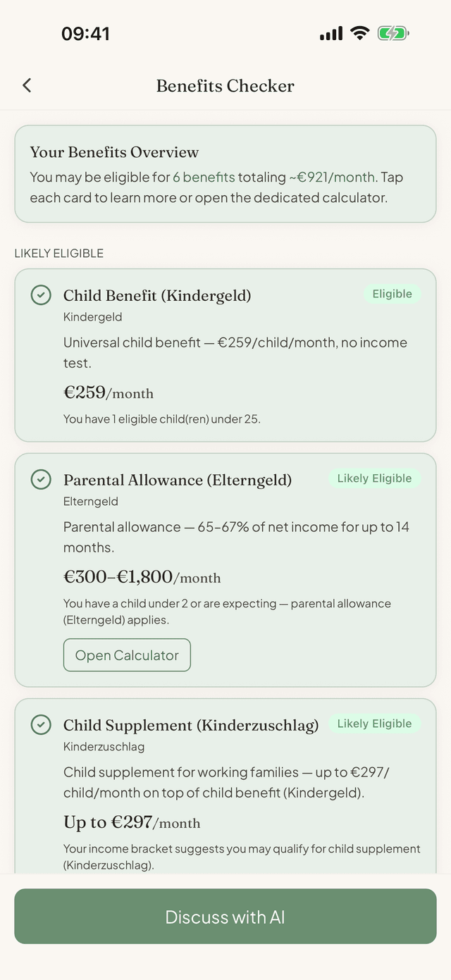Screen dimensions: 451x980
Task: Tap the Child Supplement checkmark circle icon
Action: coord(41,725)
